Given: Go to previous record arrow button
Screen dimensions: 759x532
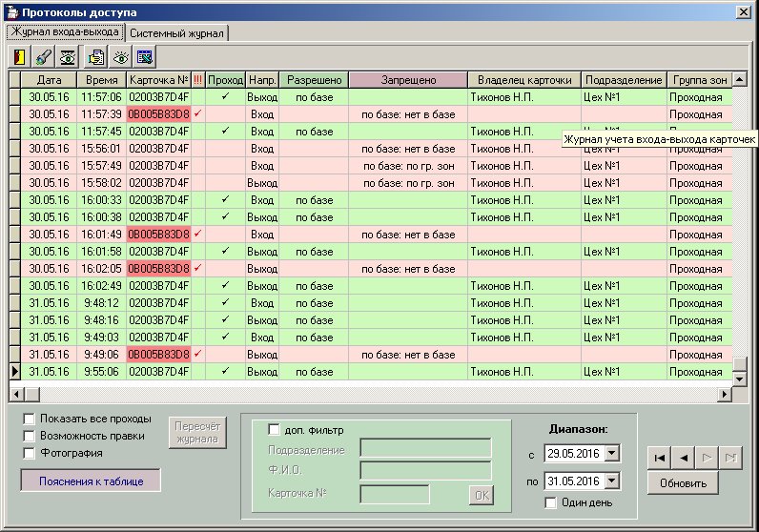Looking at the screenshot, I should click(684, 458).
